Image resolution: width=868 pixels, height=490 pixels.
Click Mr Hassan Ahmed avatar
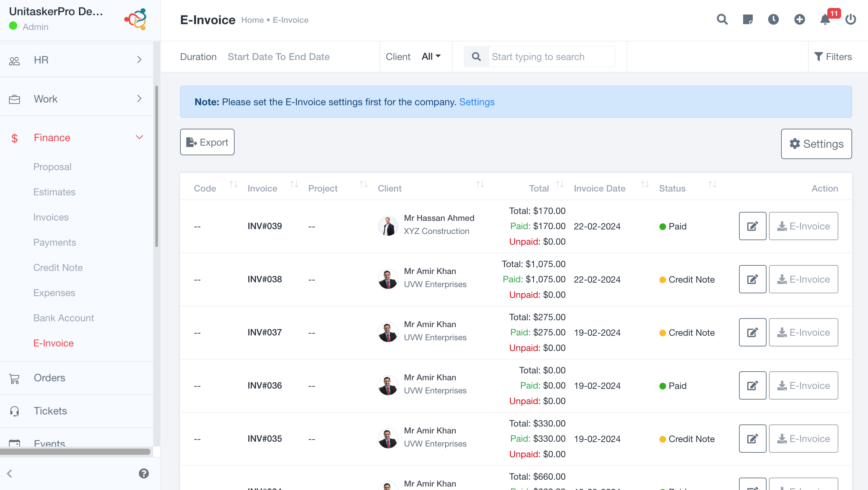388,226
